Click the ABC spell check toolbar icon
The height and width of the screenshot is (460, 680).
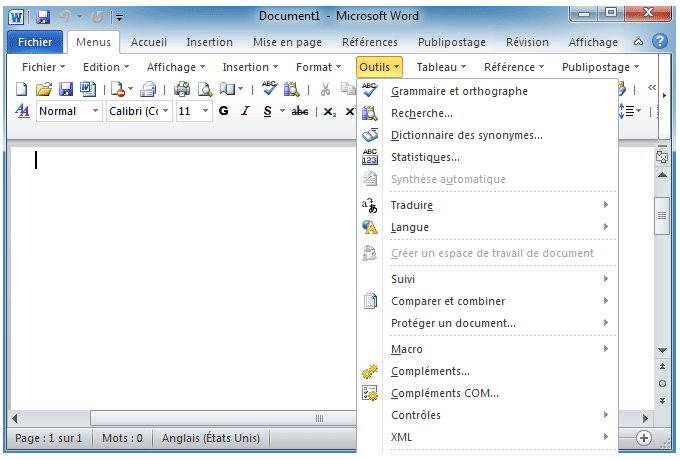click(x=269, y=88)
